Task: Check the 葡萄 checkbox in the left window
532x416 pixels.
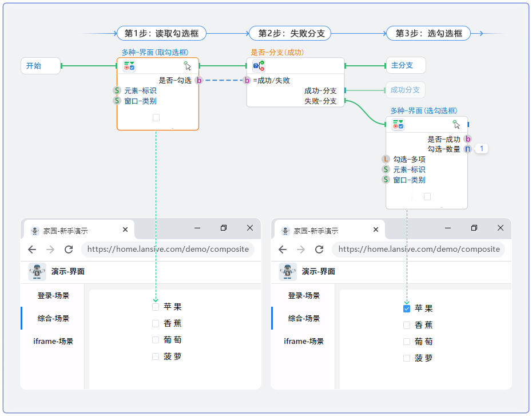Action: [x=156, y=340]
